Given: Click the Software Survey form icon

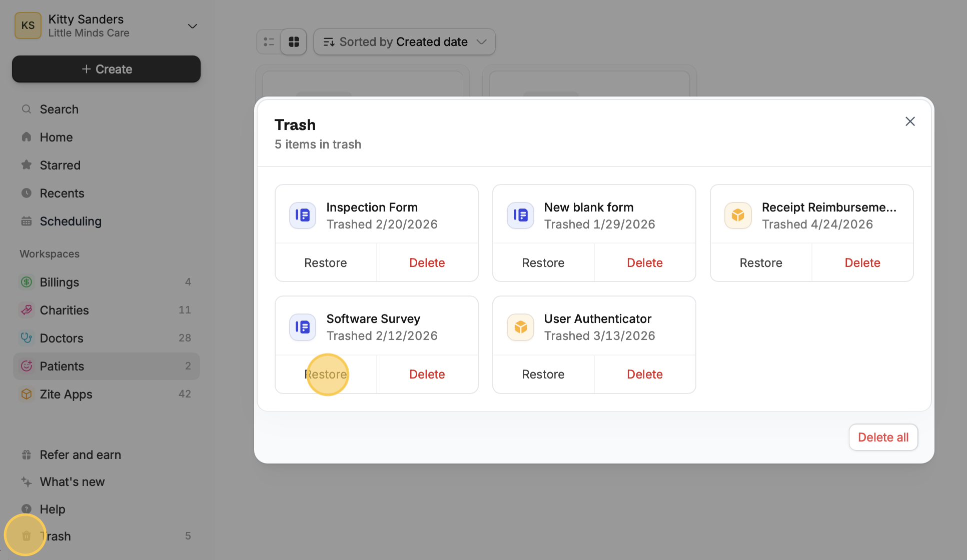Looking at the screenshot, I should tap(302, 327).
